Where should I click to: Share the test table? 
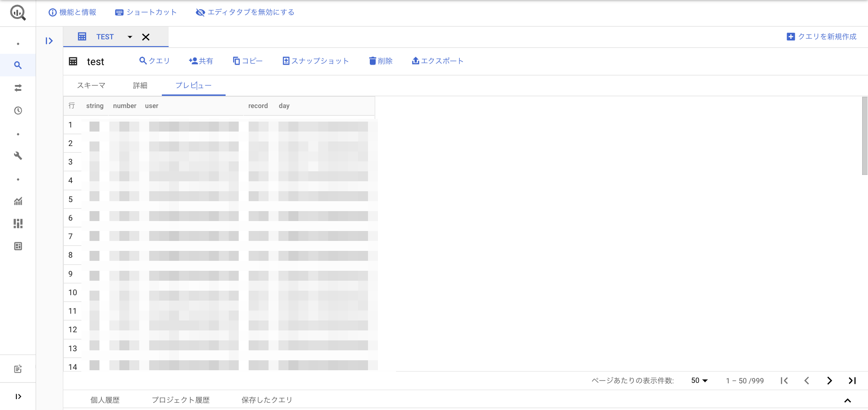[201, 61]
